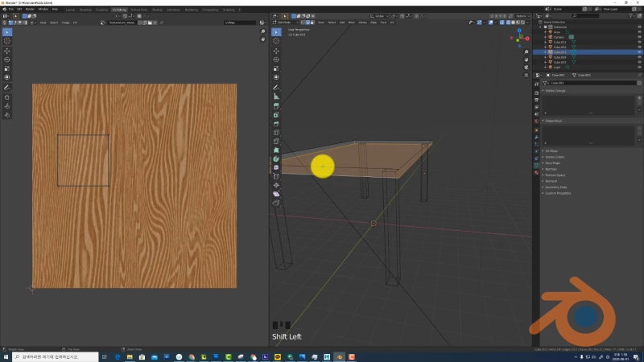Select the Annotate tool in 3D viewport toolbar

[276, 88]
